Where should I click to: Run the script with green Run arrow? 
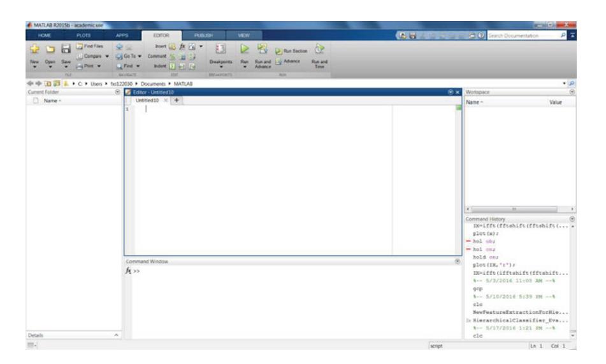pos(244,49)
